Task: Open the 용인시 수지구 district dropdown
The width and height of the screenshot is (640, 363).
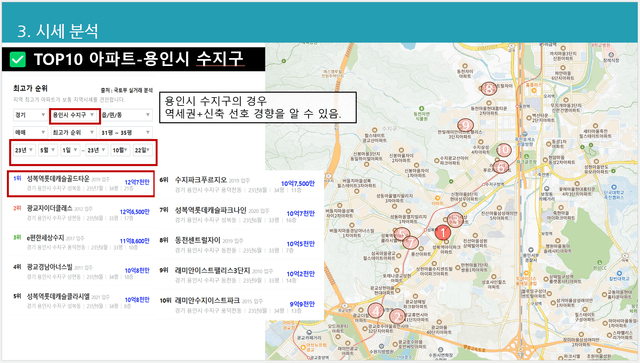Action: coord(75,115)
